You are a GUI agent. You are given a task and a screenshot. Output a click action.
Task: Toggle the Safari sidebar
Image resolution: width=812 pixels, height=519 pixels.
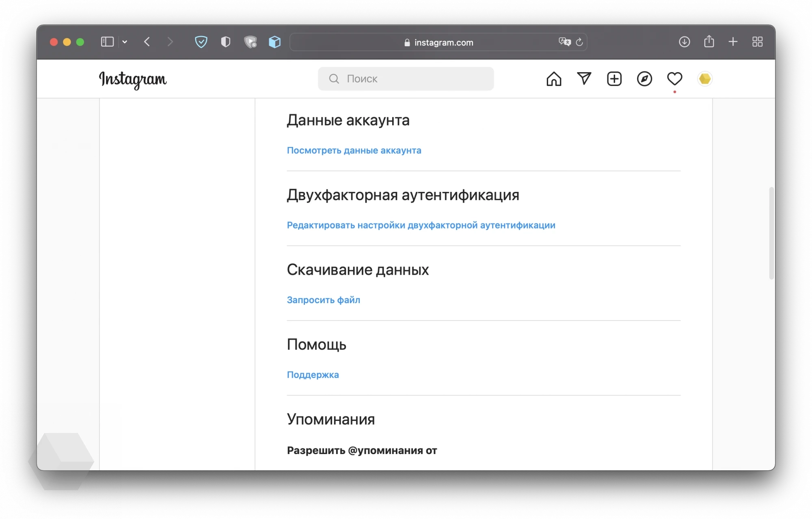[x=107, y=42]
